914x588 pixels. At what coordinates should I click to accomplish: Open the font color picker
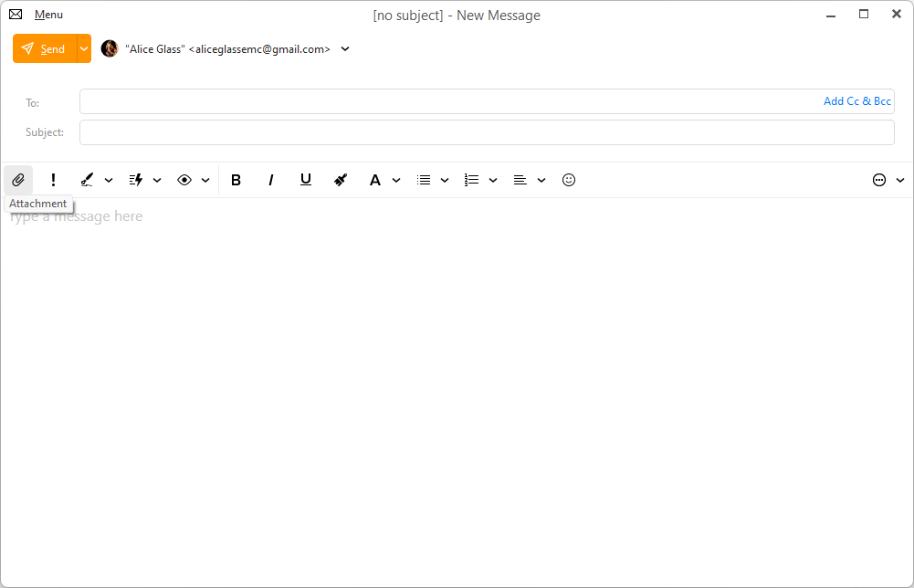(x=374, y=180)
